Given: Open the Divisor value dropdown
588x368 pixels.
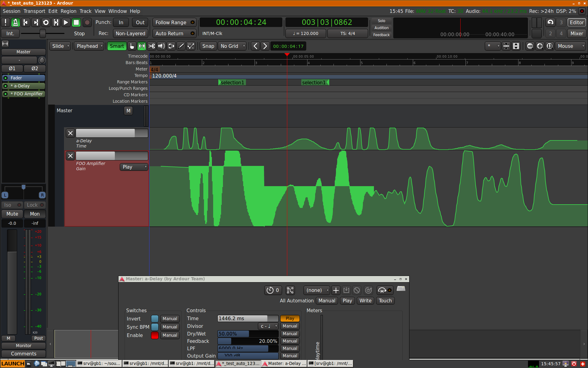Looking at the screenshot, I should coord(268,326).
